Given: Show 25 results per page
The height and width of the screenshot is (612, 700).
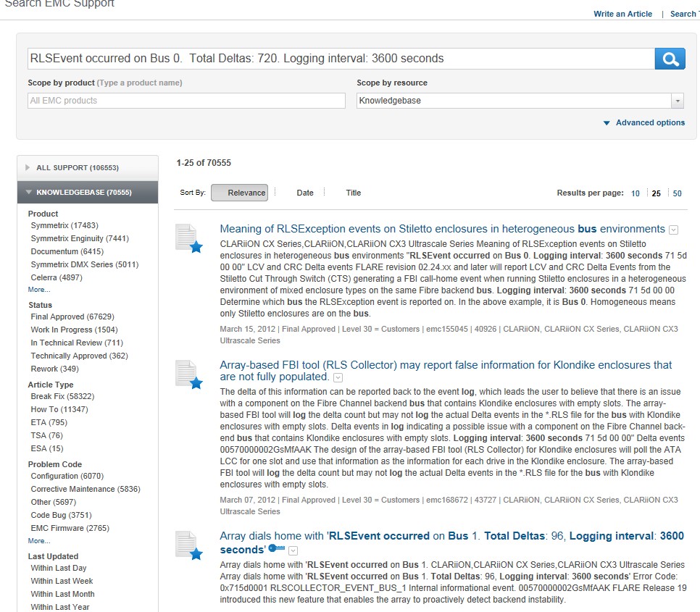Looking at the screenshot, I should pyautogui.click(x=657, y=193).
